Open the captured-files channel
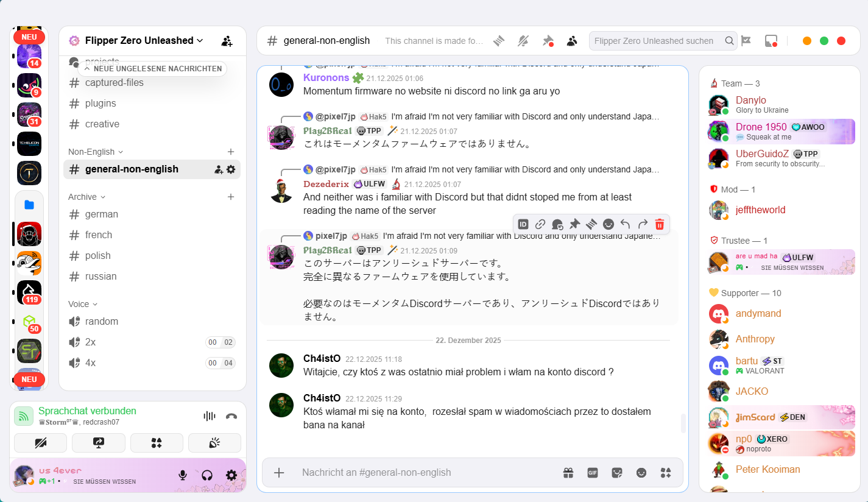The height and width of the screenshot is (502, 868). pos(152,83)
